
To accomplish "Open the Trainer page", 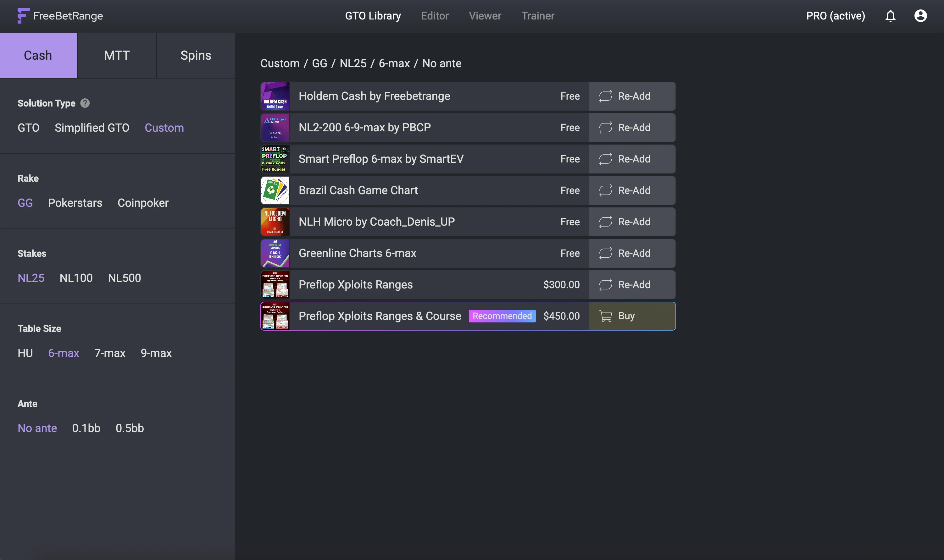I will pyautogui.click(x=538, y=16).
